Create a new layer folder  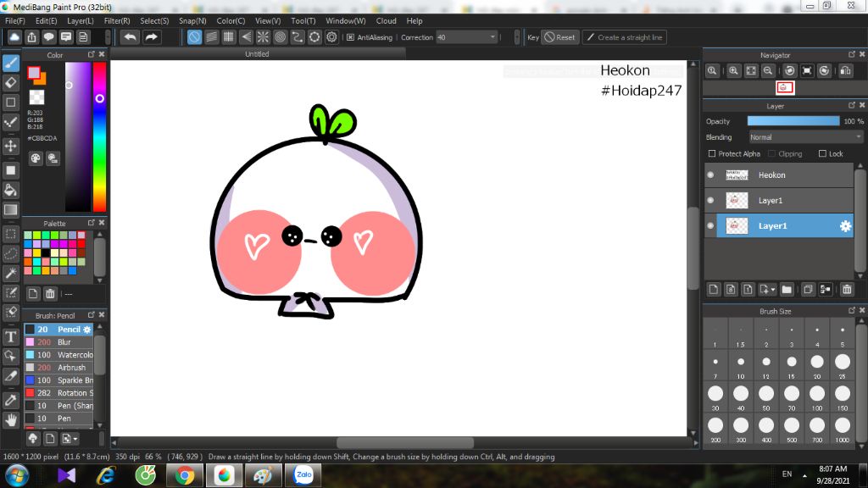click(x=787, y=290)
